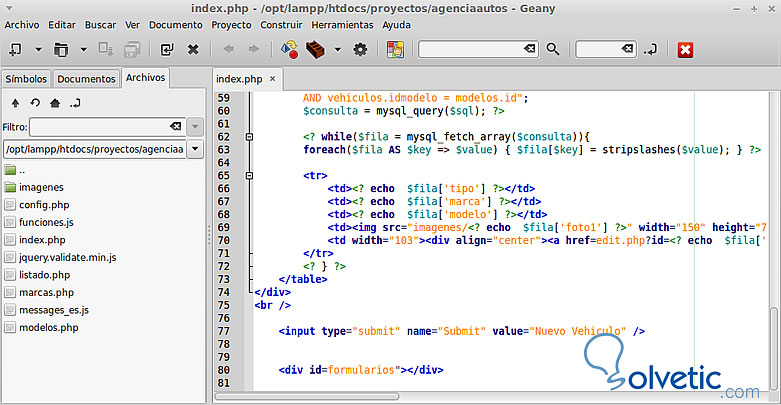Viewport: 781px width, 405px height.
Task: Close the index.php tab with its x
Action: [x=272, y=79]
